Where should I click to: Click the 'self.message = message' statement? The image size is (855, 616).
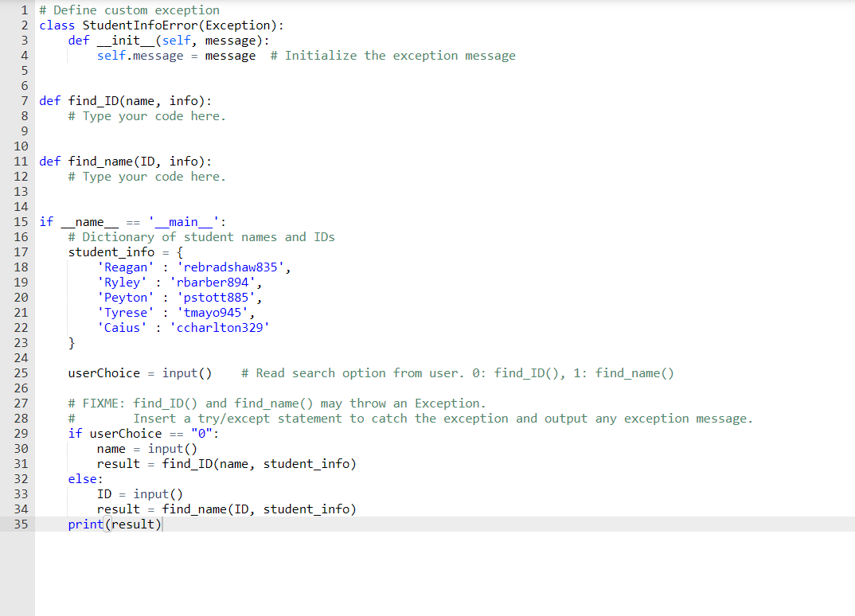176,57
